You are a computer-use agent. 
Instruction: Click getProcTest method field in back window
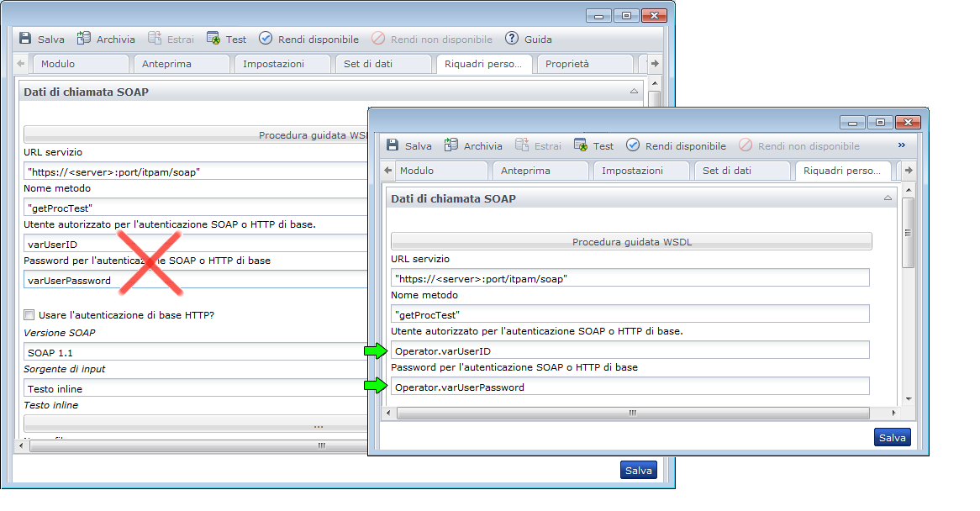pos(196,208)
